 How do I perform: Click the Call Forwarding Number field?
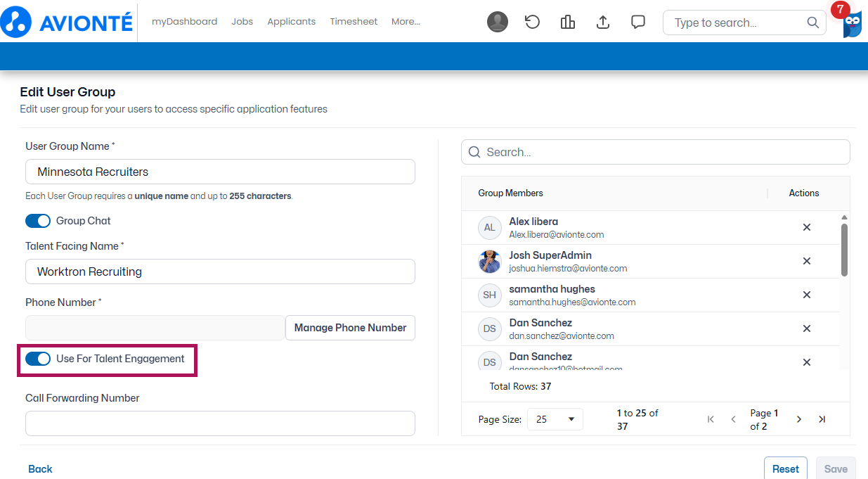(220, 423)
